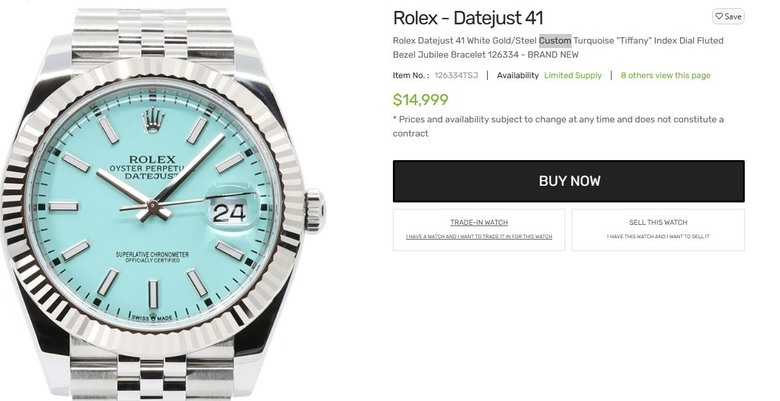Click the Limited Supply availability label
780x401 pixels.
click(573, 76)
